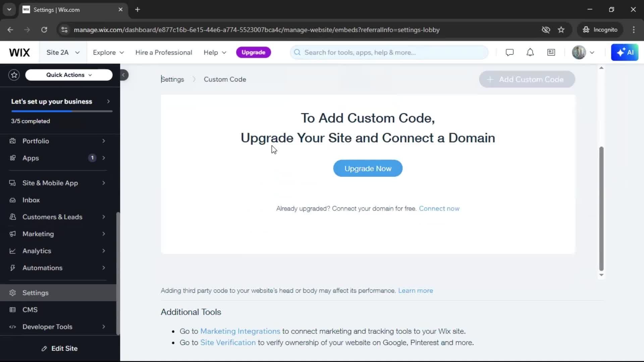
Task: Bookmark this page with star icon
Action: [x=561, y=30]
